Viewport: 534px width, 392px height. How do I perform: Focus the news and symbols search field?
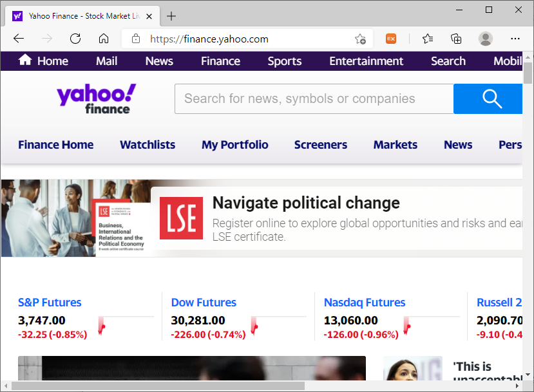point(314,98)
